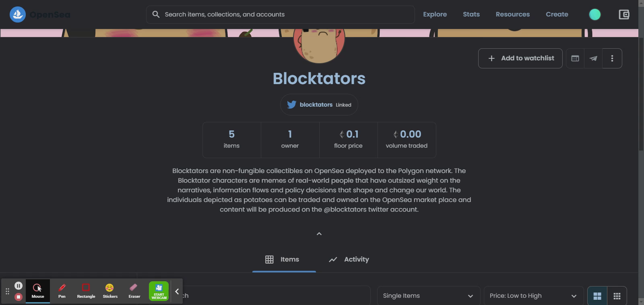Open the Single Items dropdown
644x305 pixels.
pyautogui.click(x=429, y=296)
